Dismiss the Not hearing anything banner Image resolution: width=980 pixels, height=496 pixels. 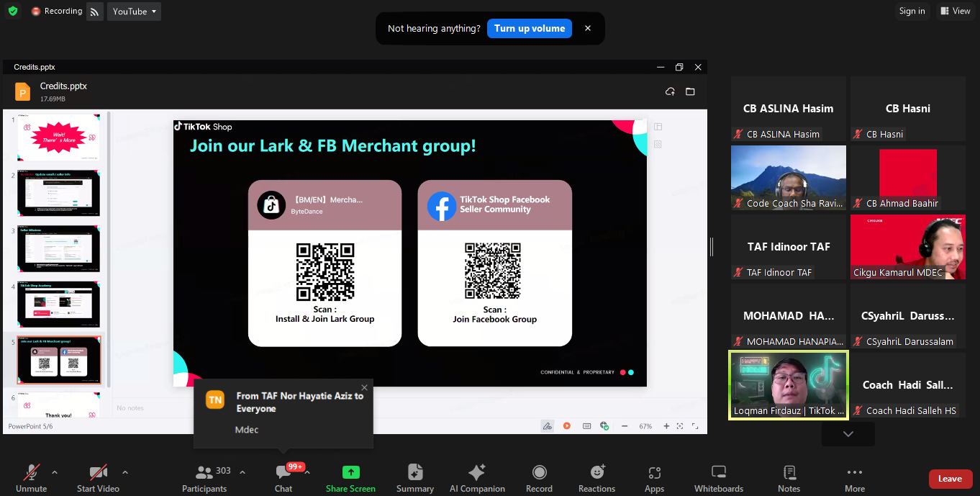(588, 28)
